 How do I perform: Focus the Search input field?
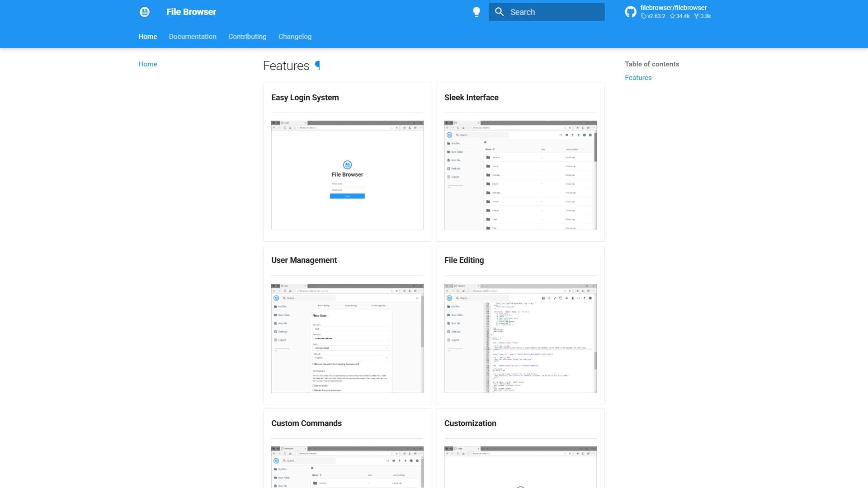[547, 12]
